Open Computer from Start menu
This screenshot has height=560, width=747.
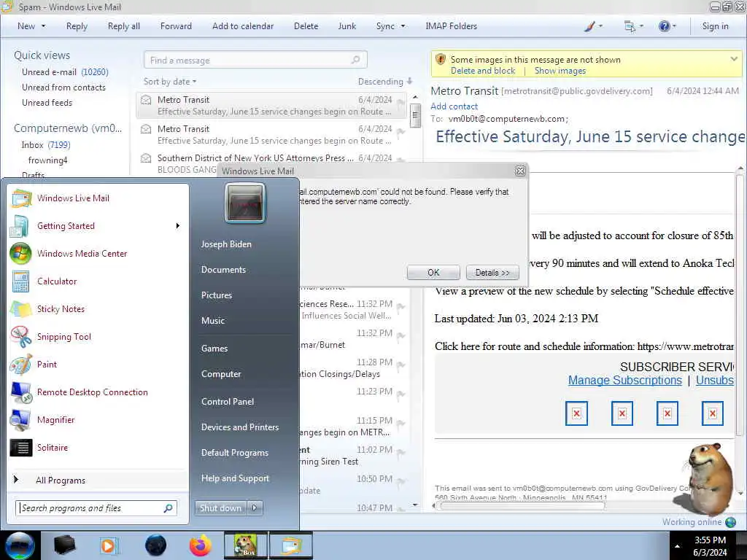tap(220, 374)
